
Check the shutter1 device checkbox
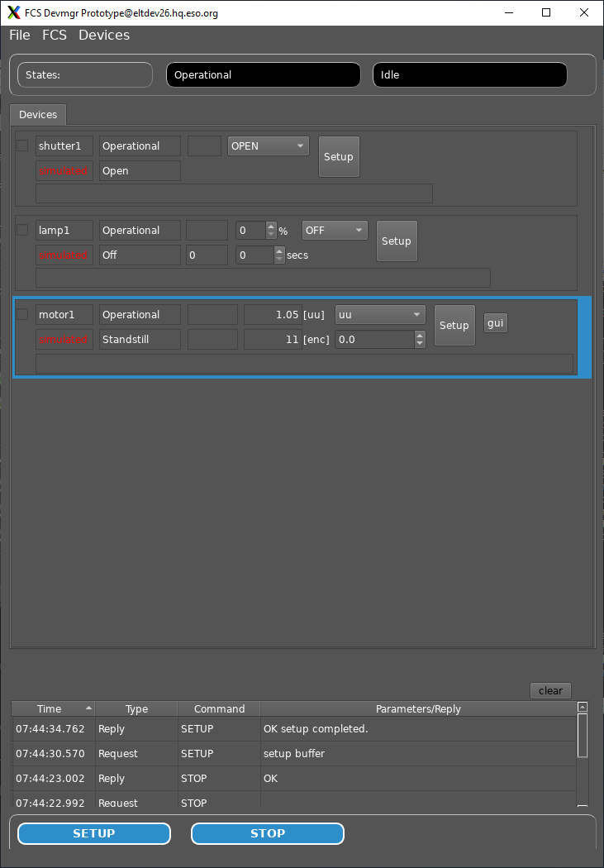[23, 146]
